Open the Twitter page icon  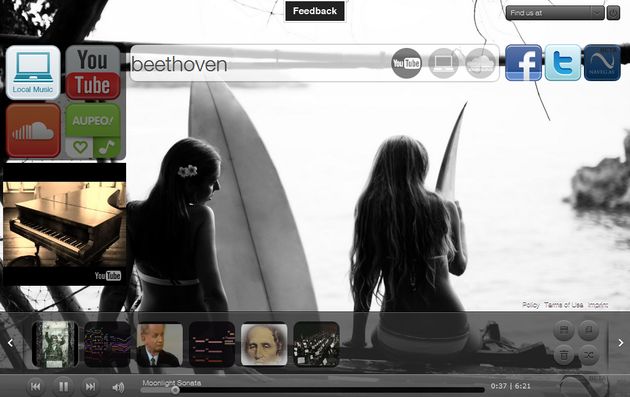[x=562, y=63]
